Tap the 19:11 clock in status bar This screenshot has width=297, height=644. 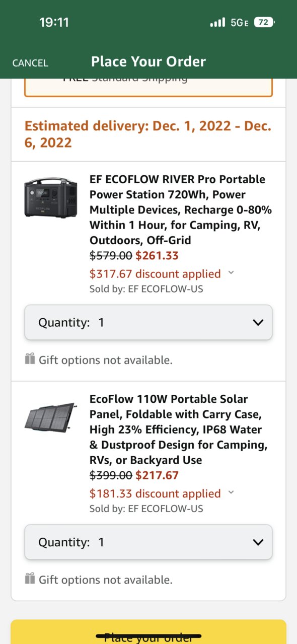tap(54, 22)
